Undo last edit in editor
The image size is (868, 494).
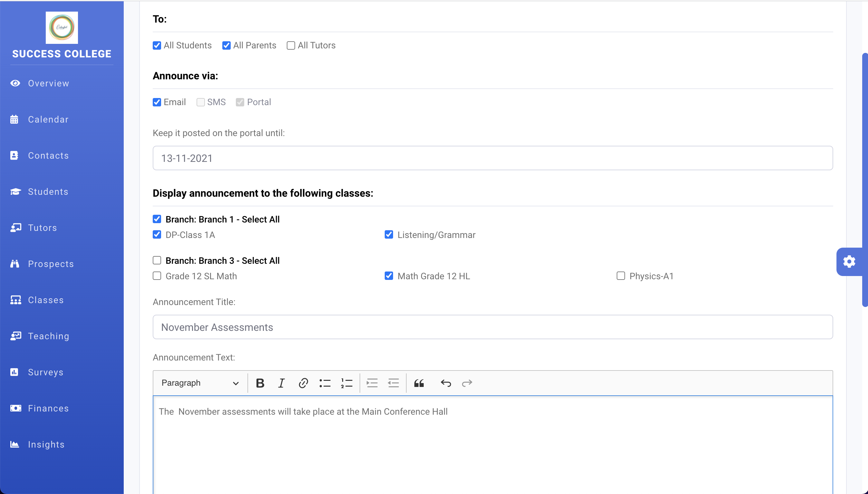point(446,383)
